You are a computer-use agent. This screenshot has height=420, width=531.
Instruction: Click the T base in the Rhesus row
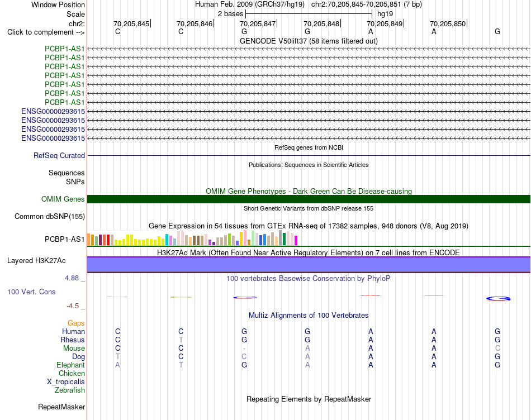coord(181,340)
